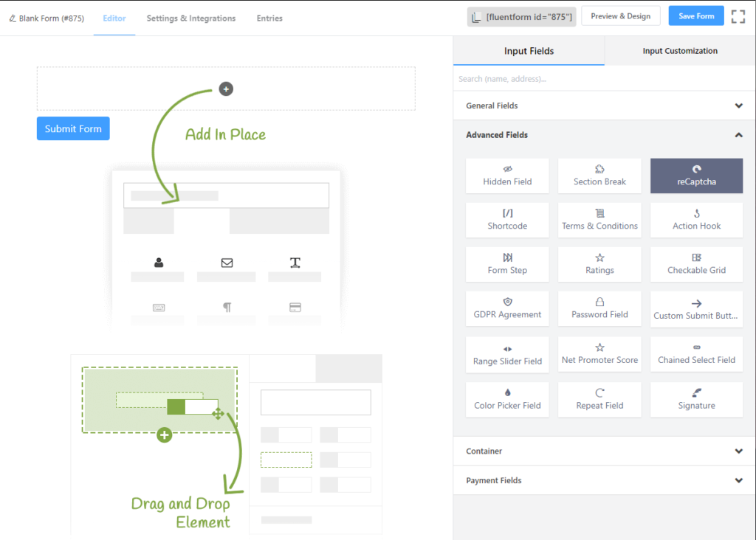This screenshot has height=540, width=756.
Task: Add the Hidden Field element
Action: coord(507,176)
